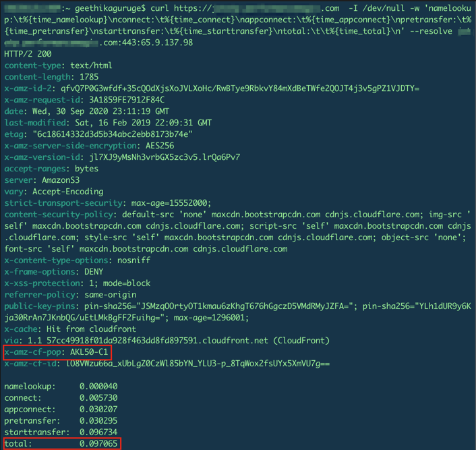Click the total timing 0.097065
Image resolution: width=476 pixels, height=450 pixels.
[x=98, y=444]
